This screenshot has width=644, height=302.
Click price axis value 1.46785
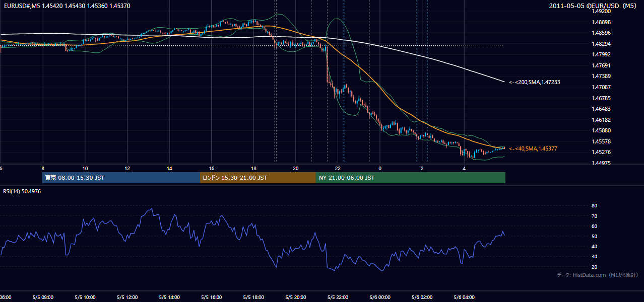tap(601, 98)
